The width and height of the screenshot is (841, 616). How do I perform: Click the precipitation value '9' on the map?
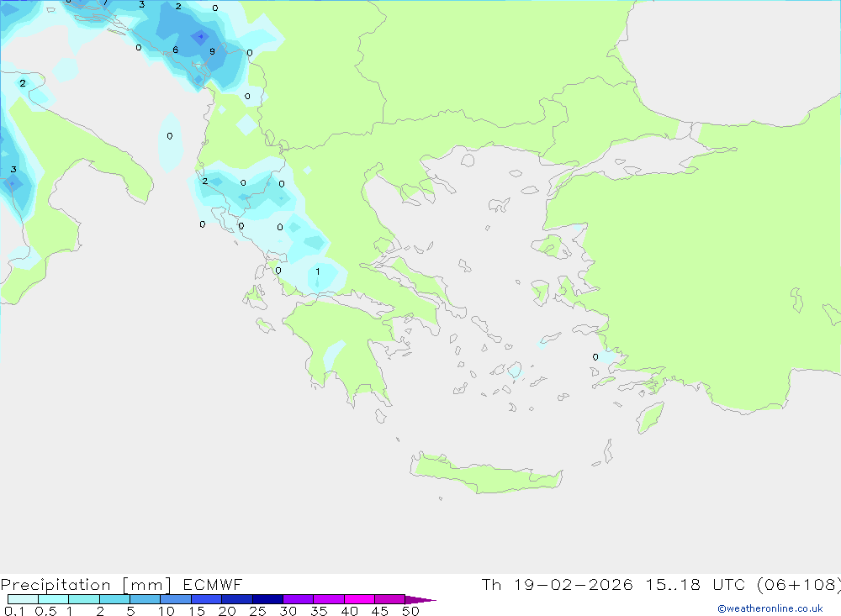[213, 51]
